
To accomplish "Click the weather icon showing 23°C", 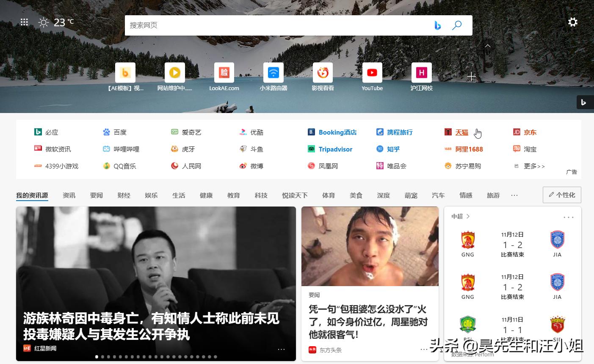I will 43,22.
